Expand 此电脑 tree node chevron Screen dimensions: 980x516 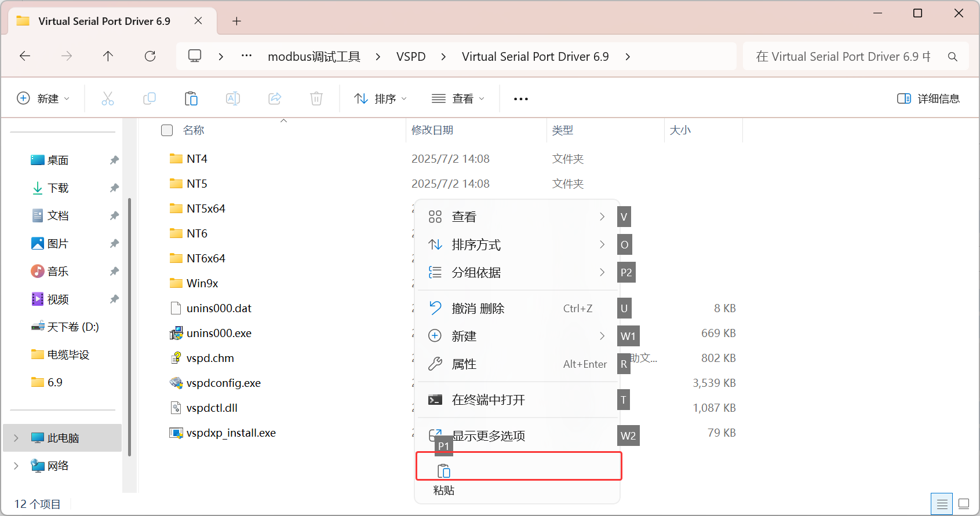[x=16, y=438]
